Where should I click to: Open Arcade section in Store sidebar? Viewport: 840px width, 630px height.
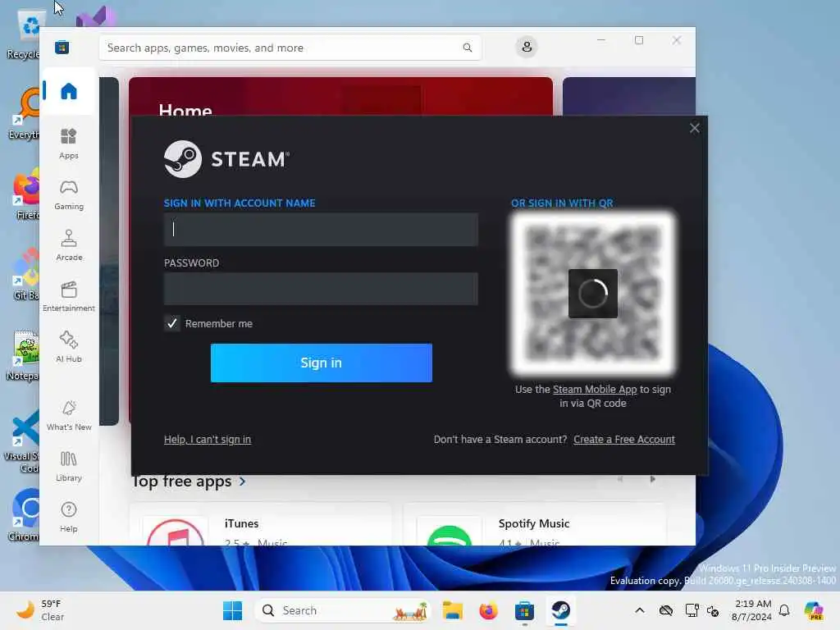pos(69,245)
